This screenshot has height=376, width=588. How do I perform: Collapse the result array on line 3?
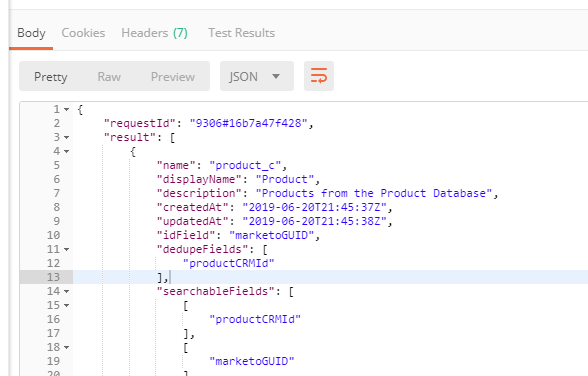tap(66, 138)
